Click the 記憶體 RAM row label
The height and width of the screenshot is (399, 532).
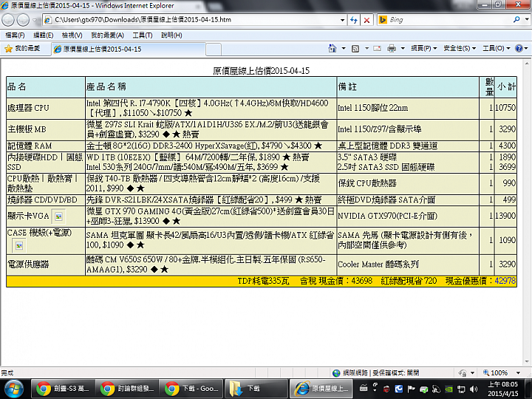[30, 146]
